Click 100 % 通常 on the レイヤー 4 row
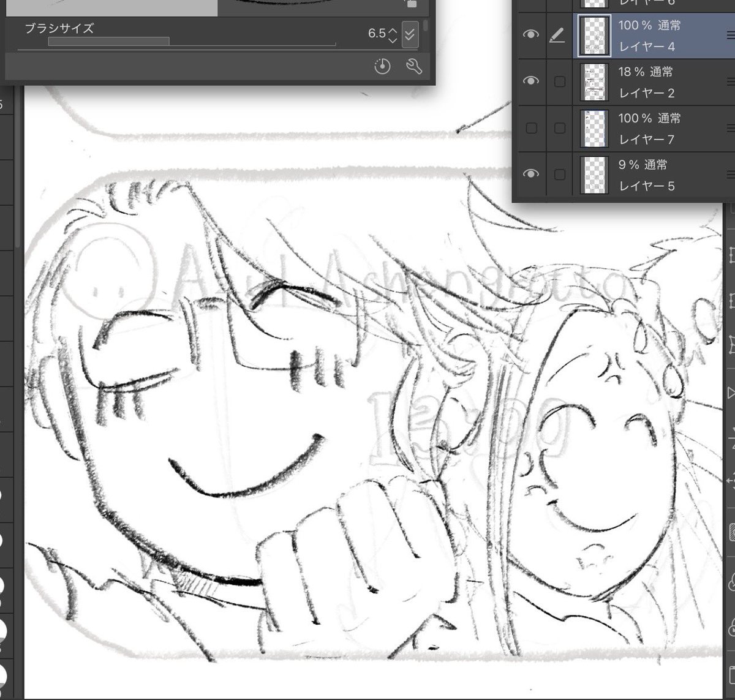The height and width of the screenshot is (700, 735). point(649,25)
